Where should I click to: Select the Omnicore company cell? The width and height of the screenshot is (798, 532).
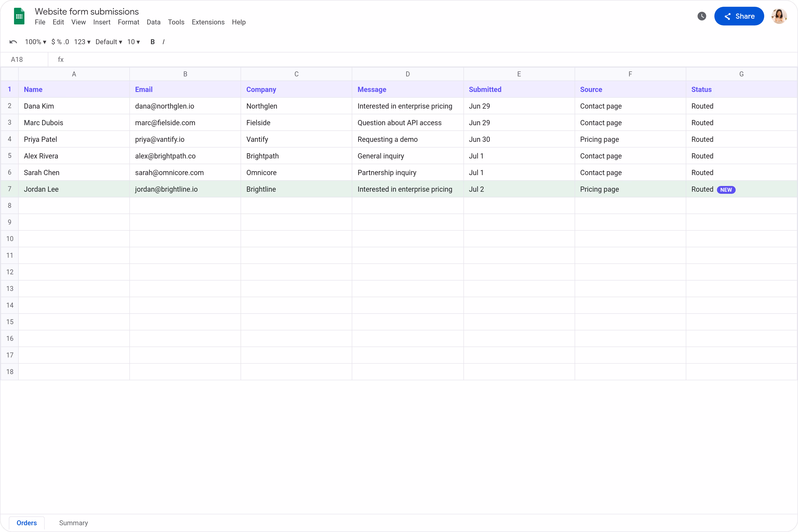(x=297, y=172)
